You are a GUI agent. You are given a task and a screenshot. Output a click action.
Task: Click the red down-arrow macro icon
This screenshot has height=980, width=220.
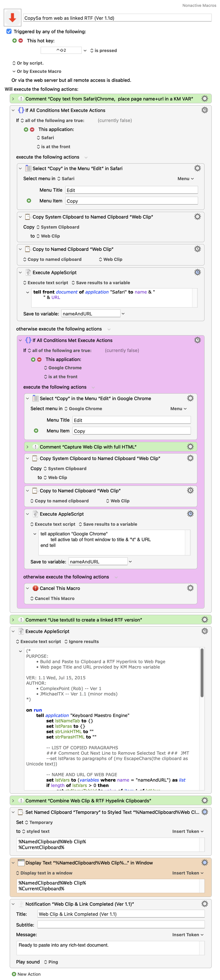(x=12, y=18)
